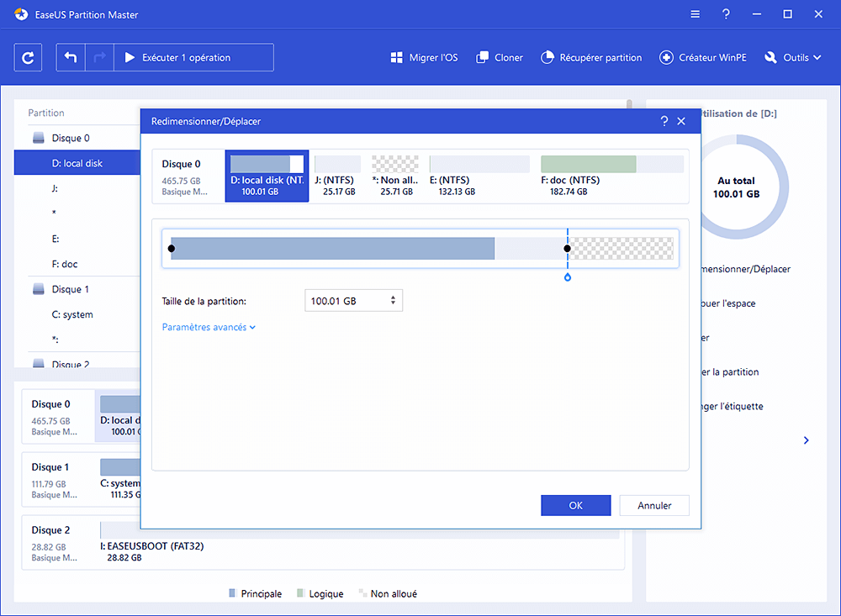841x616 pixels.
Task: Select J: (NTFS) 25.17 GB partition block
Action: coord(338,176)
